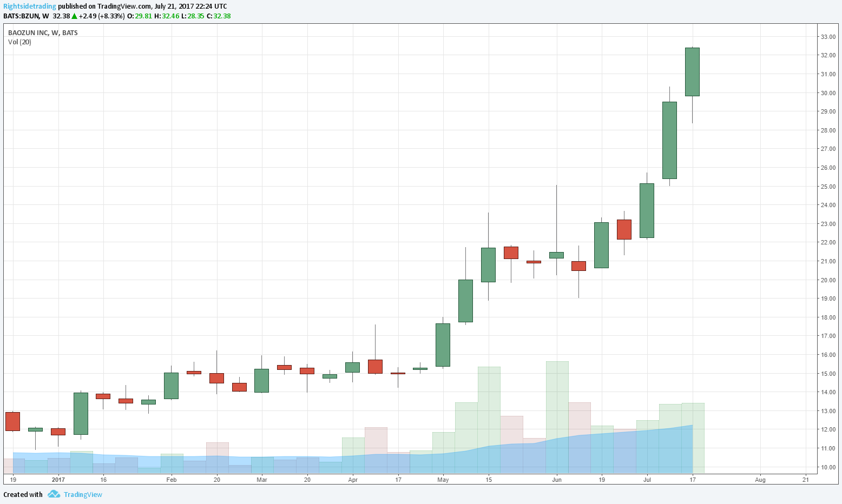Click the TradingView cloud logo icon
This screenshot has width=842, height=504.
coord(54,494)
